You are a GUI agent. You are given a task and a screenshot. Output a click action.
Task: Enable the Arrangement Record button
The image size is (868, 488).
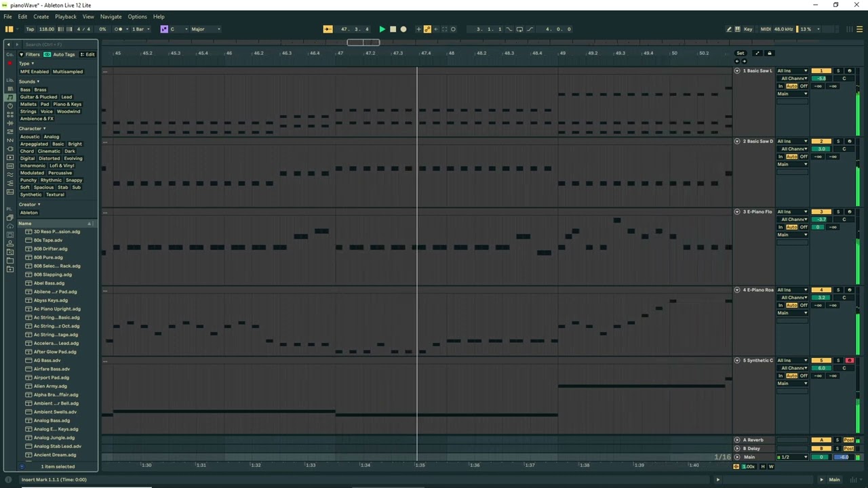click(x=403, y=29)
